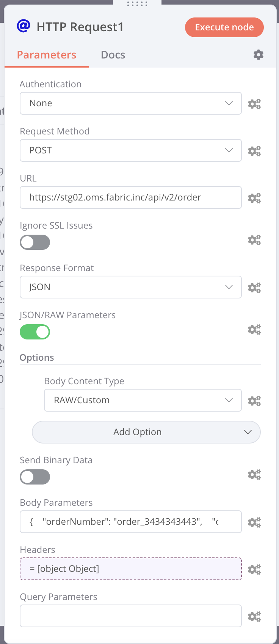Click gears icon beside Response Format

pyautogui.click(x=254, y=287)
